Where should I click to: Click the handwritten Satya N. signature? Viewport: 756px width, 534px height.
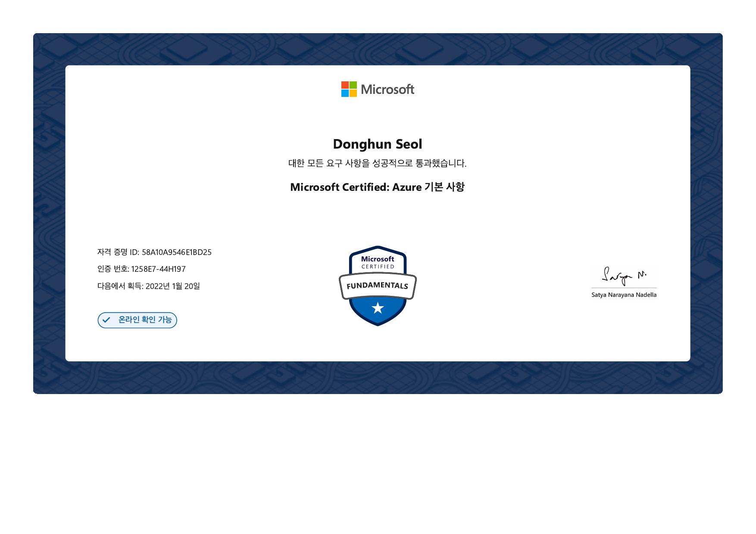623,276
